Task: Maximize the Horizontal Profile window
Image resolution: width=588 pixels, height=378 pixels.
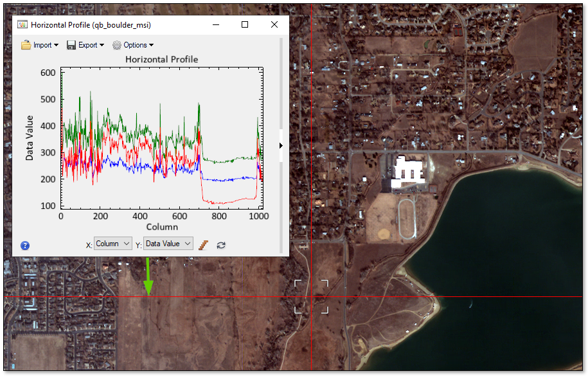Action: 245,24
